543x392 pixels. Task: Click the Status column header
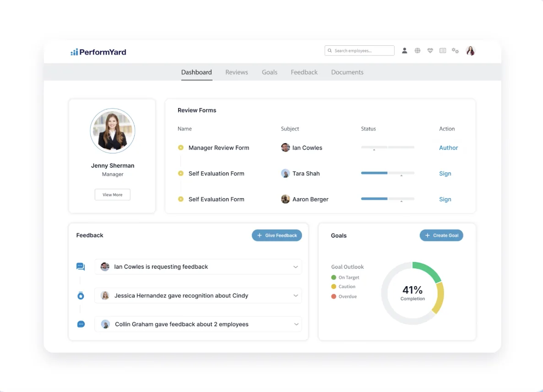[x=369, y=129]
